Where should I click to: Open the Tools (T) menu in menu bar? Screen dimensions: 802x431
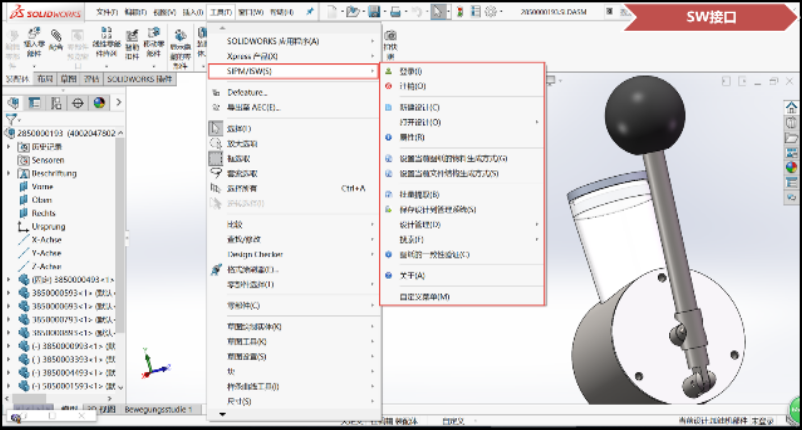point(221,12)
